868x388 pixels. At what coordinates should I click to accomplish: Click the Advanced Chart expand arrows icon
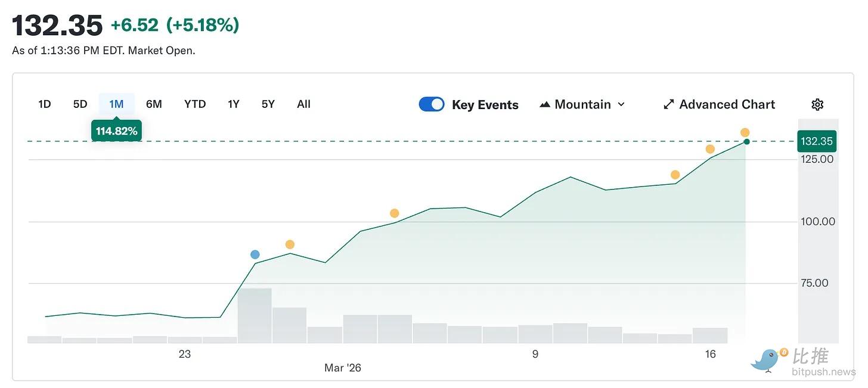pos(669,104)
